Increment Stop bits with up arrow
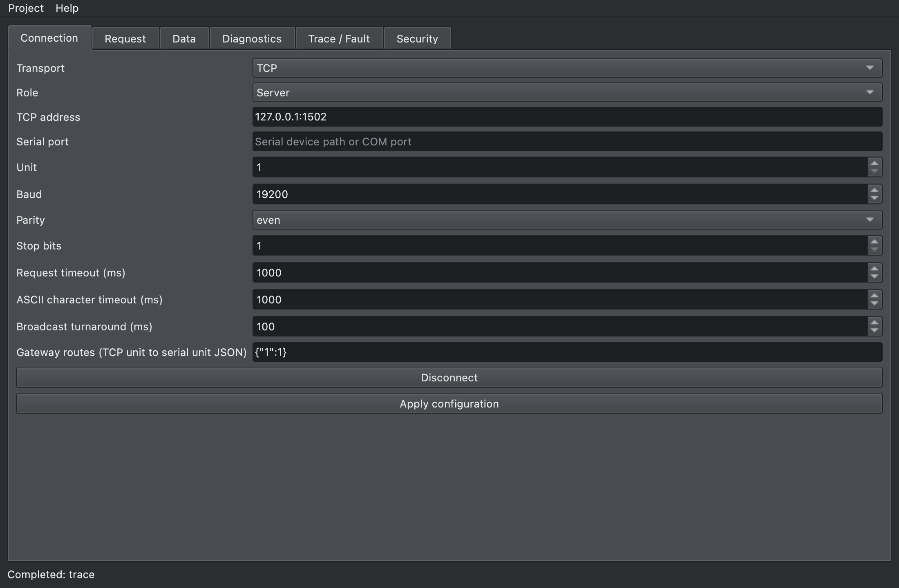The image size is (899, 588). (x=874, y=241)
